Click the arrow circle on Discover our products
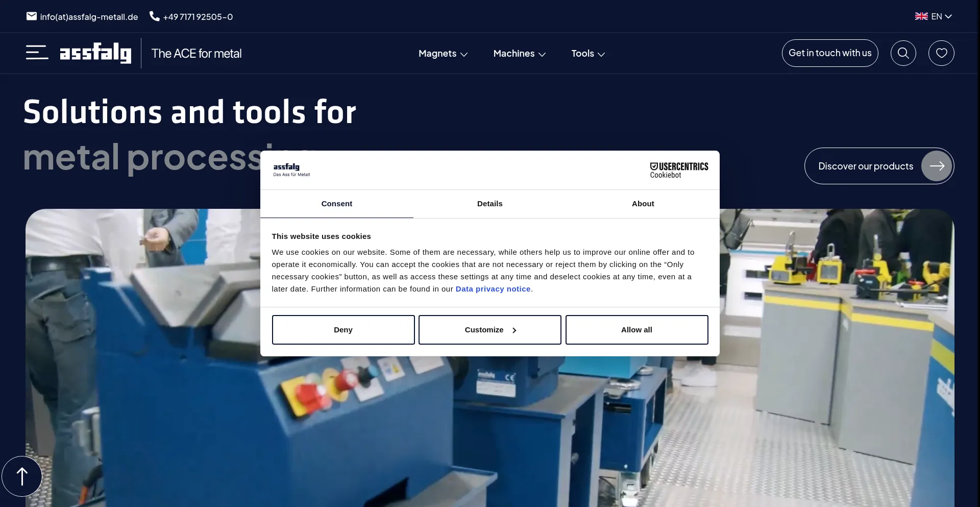This screenshot has height=507, width=980. pos(936,166)
